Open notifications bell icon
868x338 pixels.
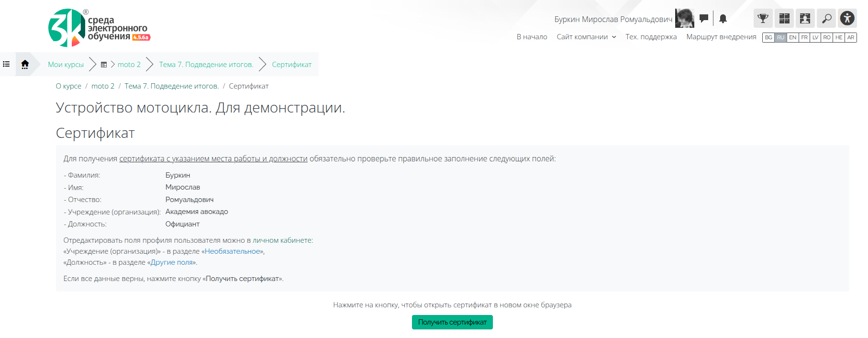pos(723,19)
